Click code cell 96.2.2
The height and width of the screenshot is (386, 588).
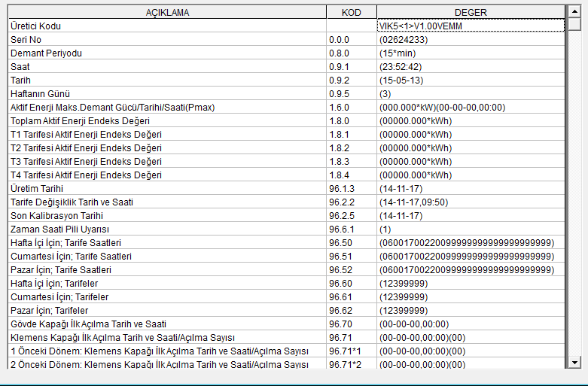coord(352,202)
